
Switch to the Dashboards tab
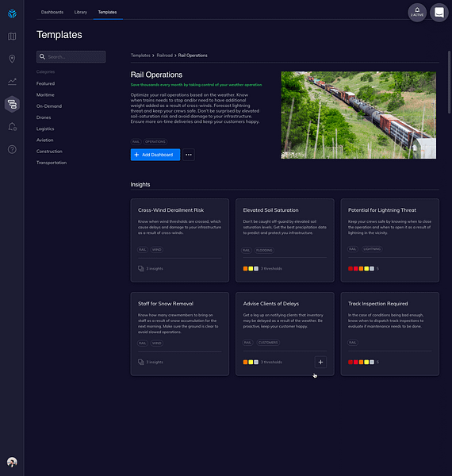pyautogui.click(x=52, y=12)
